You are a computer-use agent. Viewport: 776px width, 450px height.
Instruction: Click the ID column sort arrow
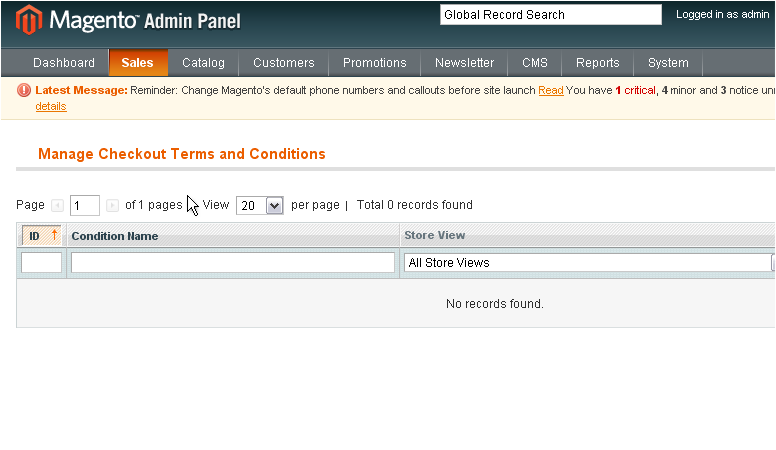[54, 236]
